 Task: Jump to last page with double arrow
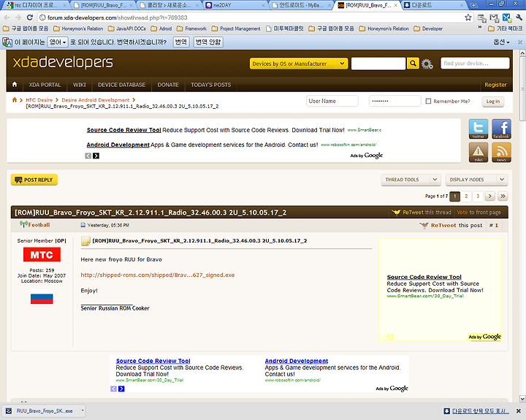pyautogui.click(x=503, y=196)
